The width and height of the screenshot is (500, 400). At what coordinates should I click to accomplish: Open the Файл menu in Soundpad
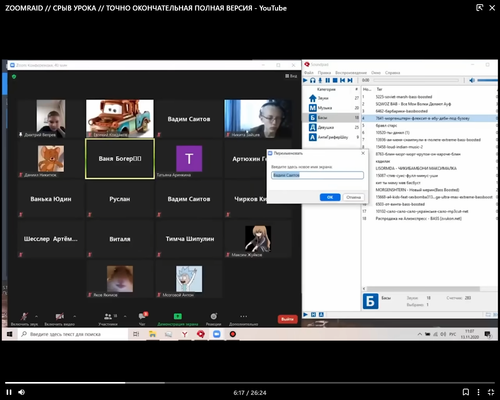click(309, 72)
